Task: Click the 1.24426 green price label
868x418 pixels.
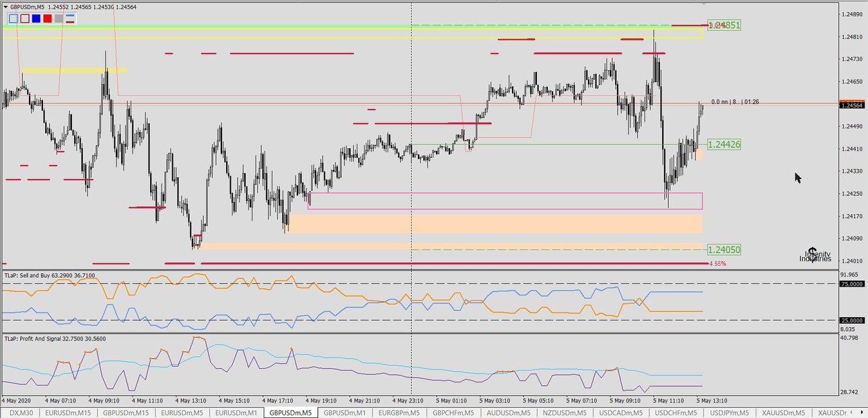Action: tap(724, 144)
